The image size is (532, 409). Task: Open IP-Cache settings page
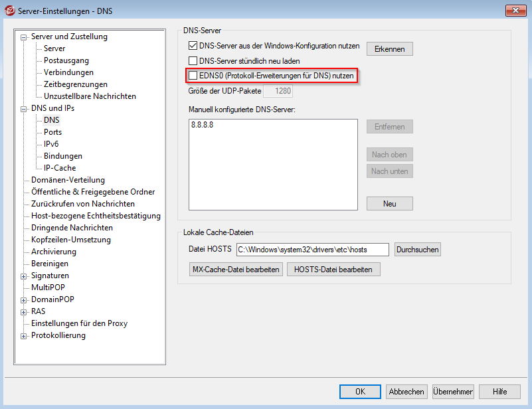tap(60, 168)
